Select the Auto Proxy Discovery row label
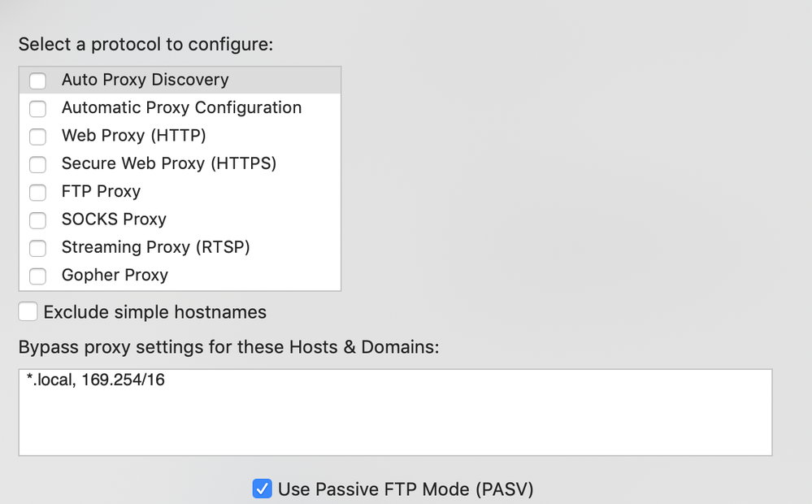 [145, 80]
